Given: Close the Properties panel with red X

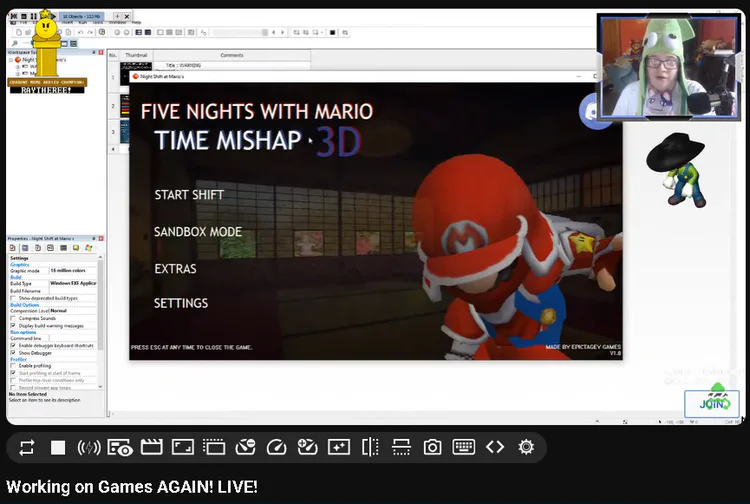Looking at the screenshot, I should coord(101,238).
